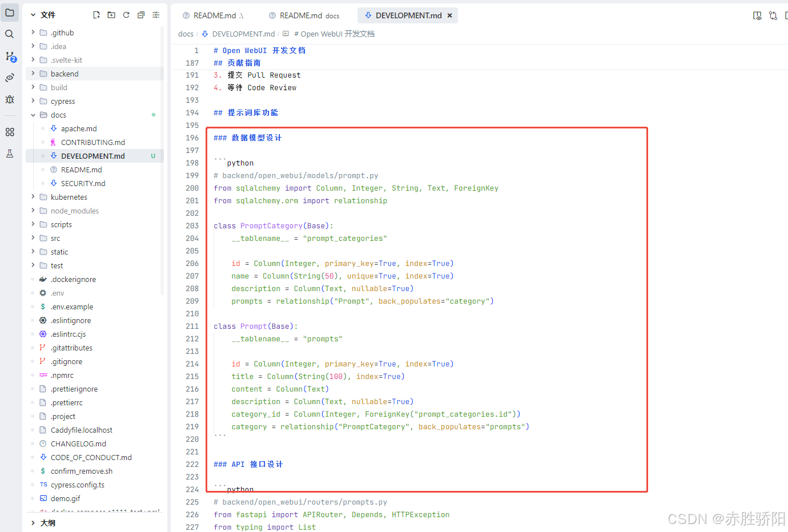Open the eye-scan preview panel icon
The width and height of the screenshot is (788, 532).
point(10,78)
